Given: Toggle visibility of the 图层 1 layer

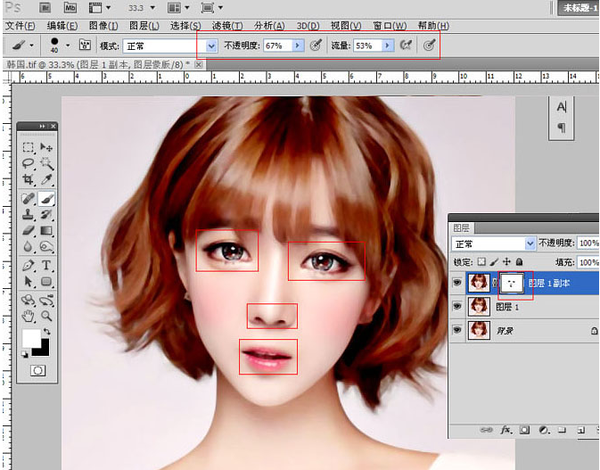Looking at the screenshot, I should pos(458,306).
